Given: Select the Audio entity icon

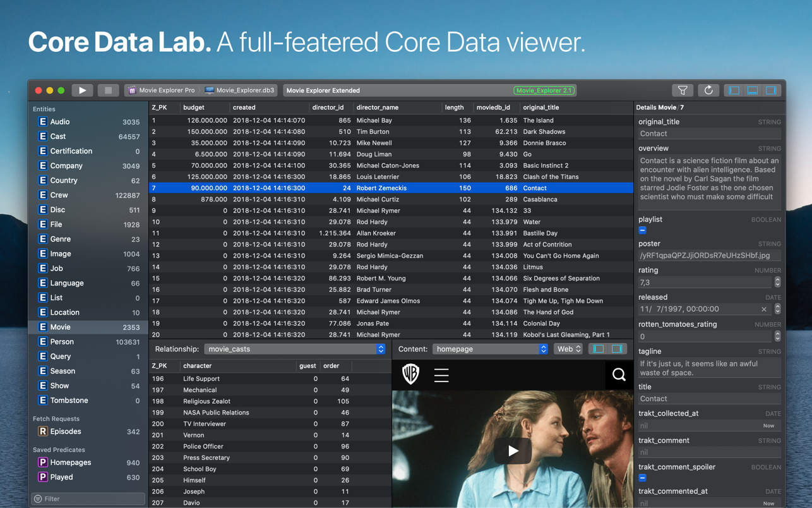Looking at the screenshot, I should click(x=42, y=122).
